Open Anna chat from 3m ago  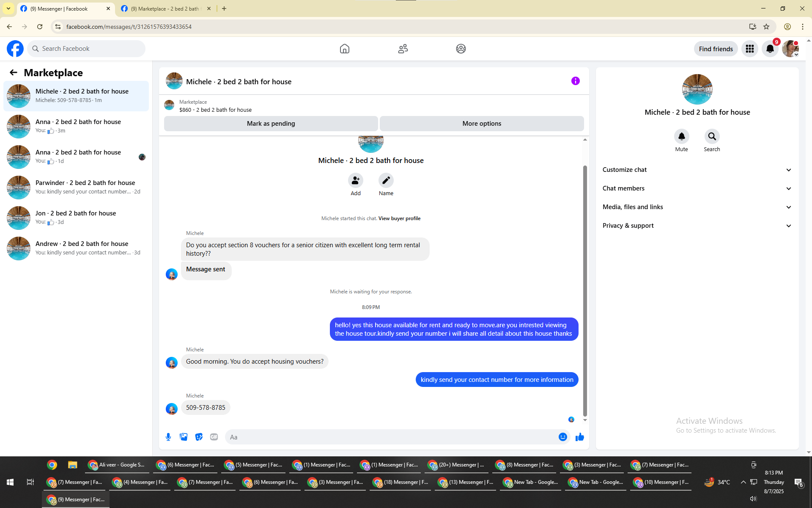click(76, 127)
